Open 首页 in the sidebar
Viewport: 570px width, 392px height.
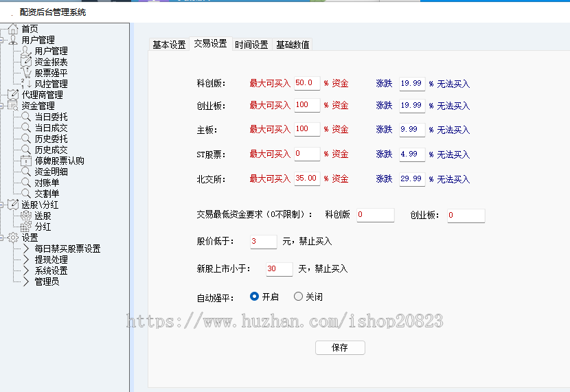[30, 29]
